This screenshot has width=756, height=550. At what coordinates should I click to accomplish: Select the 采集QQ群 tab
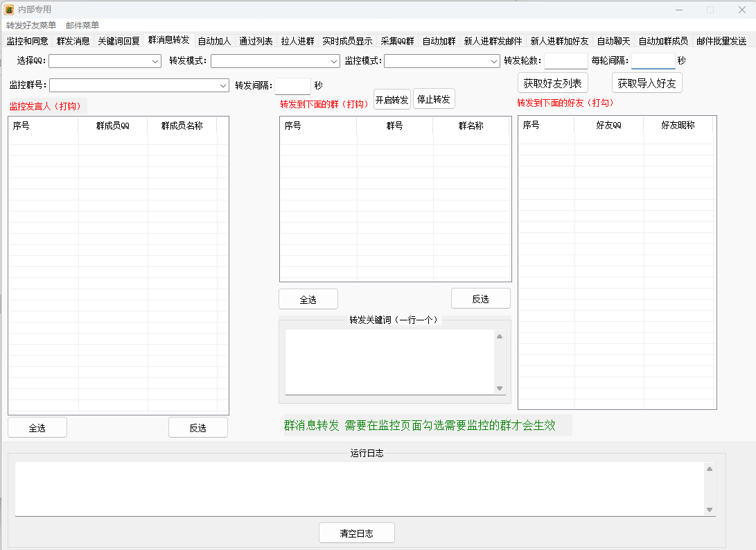(x=397, y=41)
